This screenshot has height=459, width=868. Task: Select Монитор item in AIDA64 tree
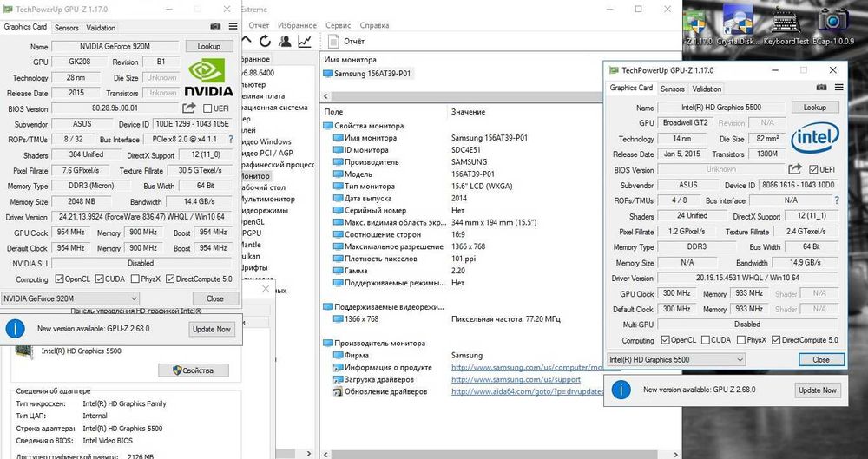(x=255, y=176)
